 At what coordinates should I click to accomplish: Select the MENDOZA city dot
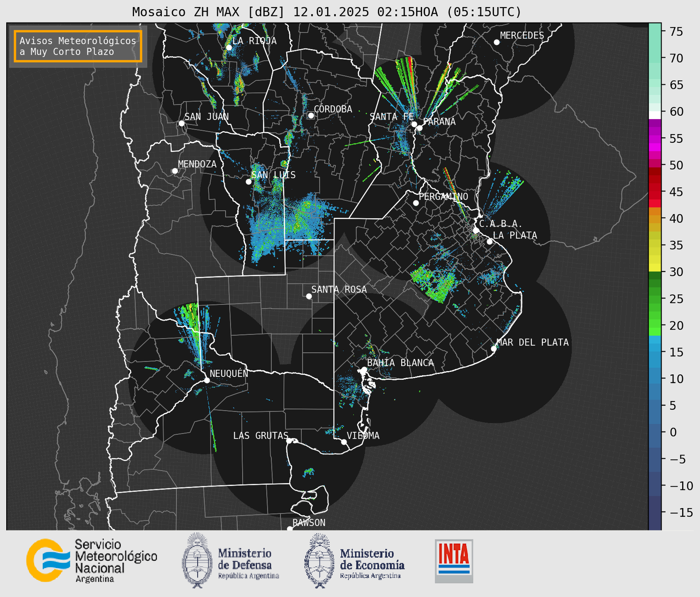point(175,171)
